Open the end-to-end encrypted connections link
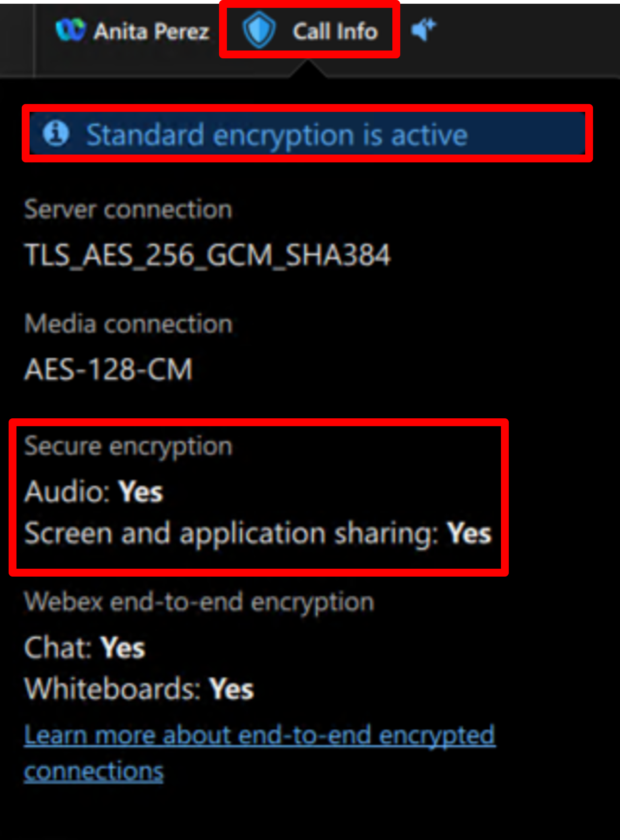The height and width of the screenshot is (840, 620). point(259,735)
